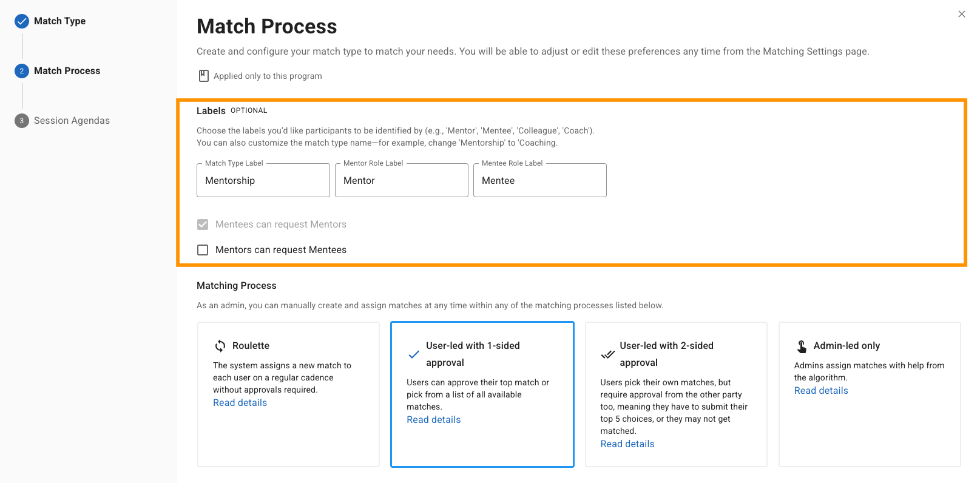Edit the Match Type Label field

point(263,181)
